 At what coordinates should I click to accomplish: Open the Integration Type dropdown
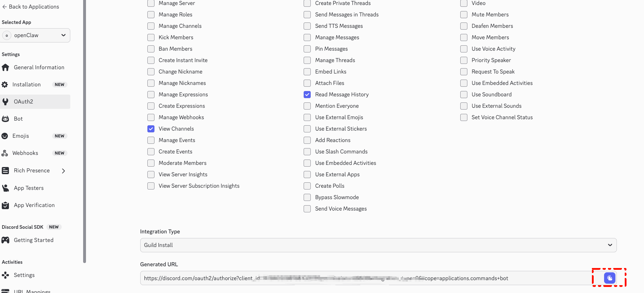point(378,245)
